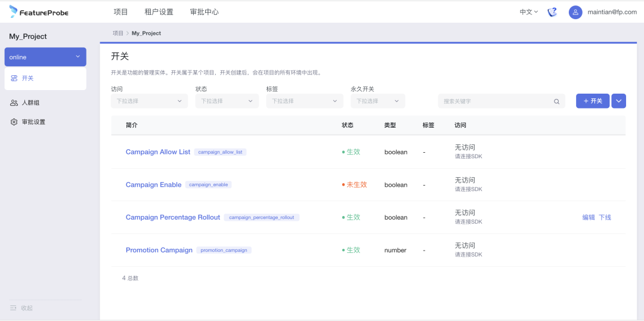
Task: Collapse sidebar with 收起 icon
Action: [x=14, y=308]
